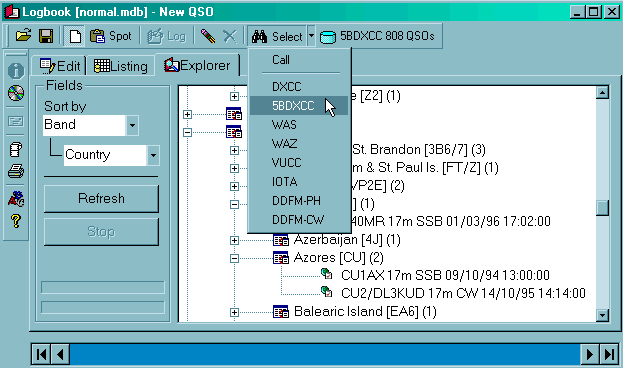The image size is (623, 368).
Task: Click the floppy disk save icon
Action: (46, 36)
